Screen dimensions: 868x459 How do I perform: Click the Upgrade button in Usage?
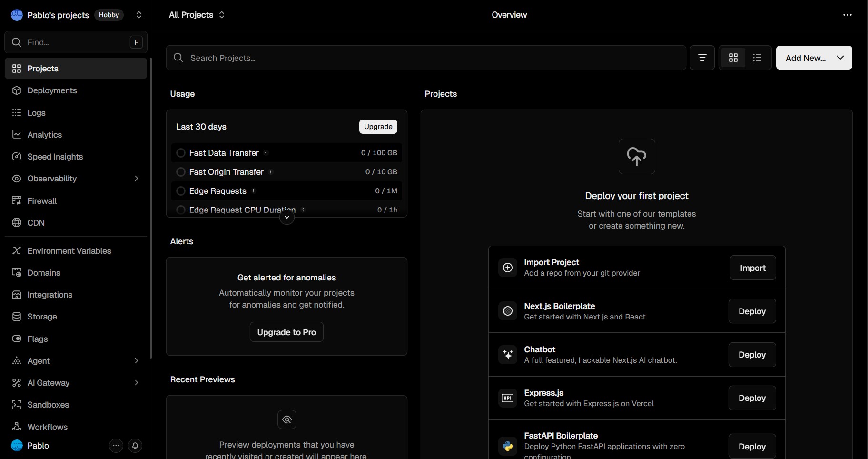[x=378, y=127]
